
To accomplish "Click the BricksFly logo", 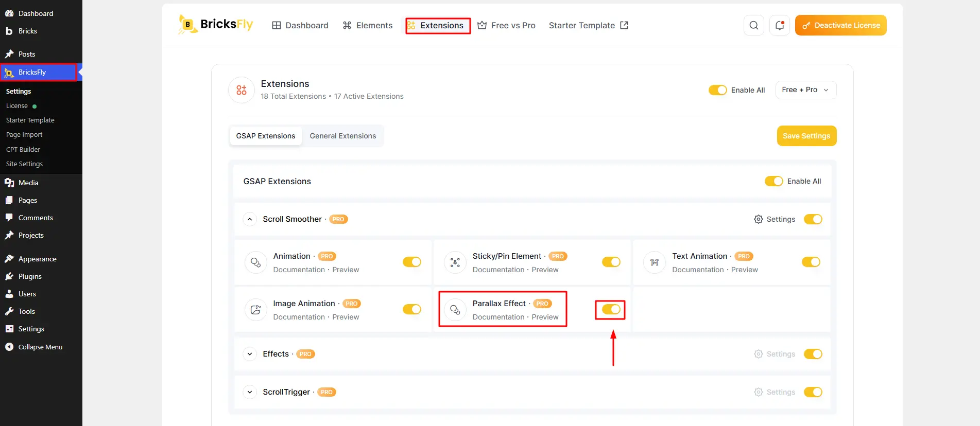I will (216, 25).
